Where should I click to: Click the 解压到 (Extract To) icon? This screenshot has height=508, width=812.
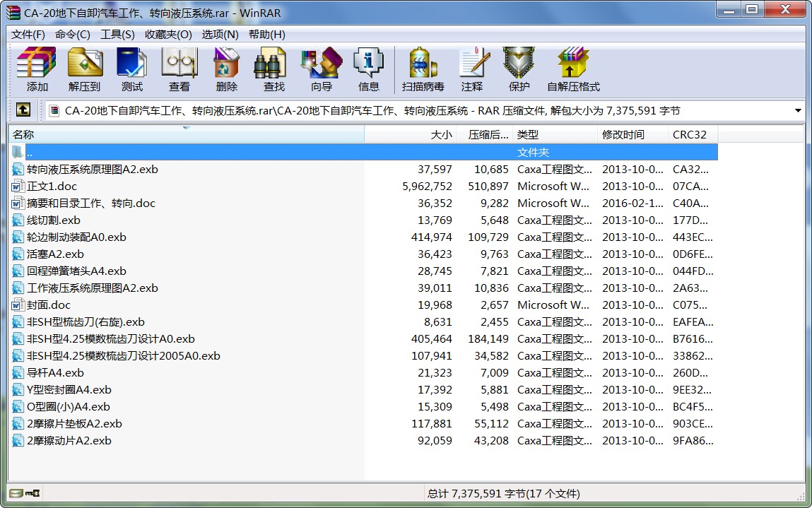pos(84,69)
